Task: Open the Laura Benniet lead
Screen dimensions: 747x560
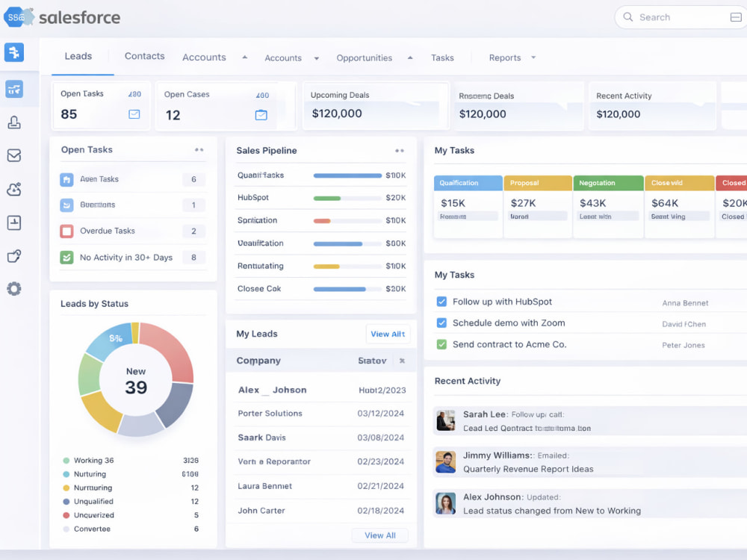Action: click(x=265, y=486)
